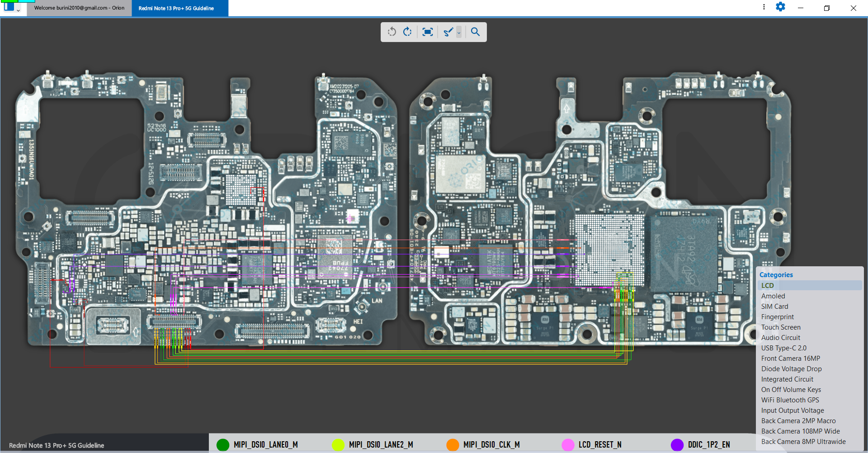Switch to Redmi Note 13 Pro+ 5G Guideline tab
The image size is (868, 453).
click(x=180, y=8)
